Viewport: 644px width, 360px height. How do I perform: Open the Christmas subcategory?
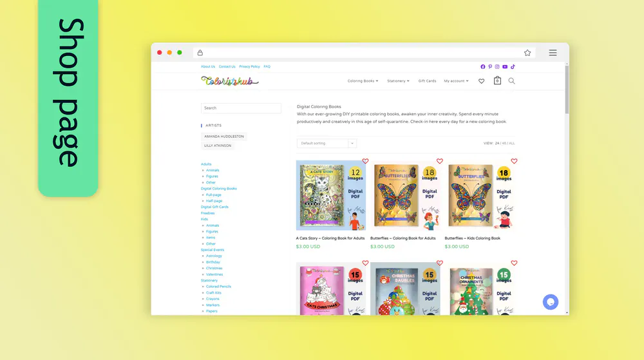214,269
